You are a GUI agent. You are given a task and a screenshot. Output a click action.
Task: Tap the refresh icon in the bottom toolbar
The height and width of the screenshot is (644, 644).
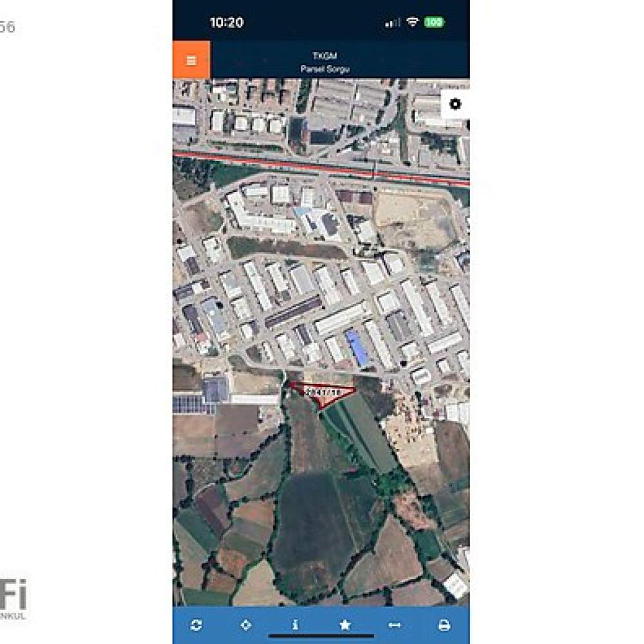[196, 625]
